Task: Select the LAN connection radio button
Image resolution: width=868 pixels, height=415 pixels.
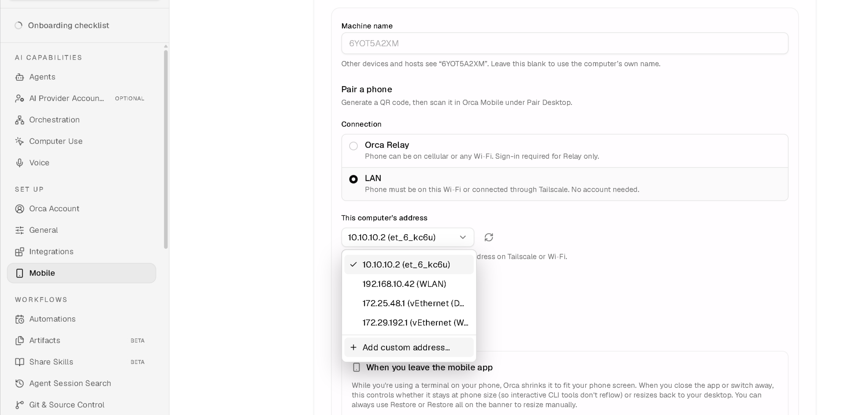Action: click(353, 179)
